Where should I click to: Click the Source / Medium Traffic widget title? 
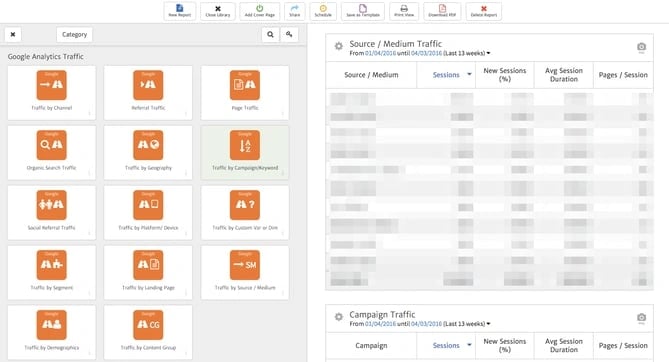click(x=396, y=44)
